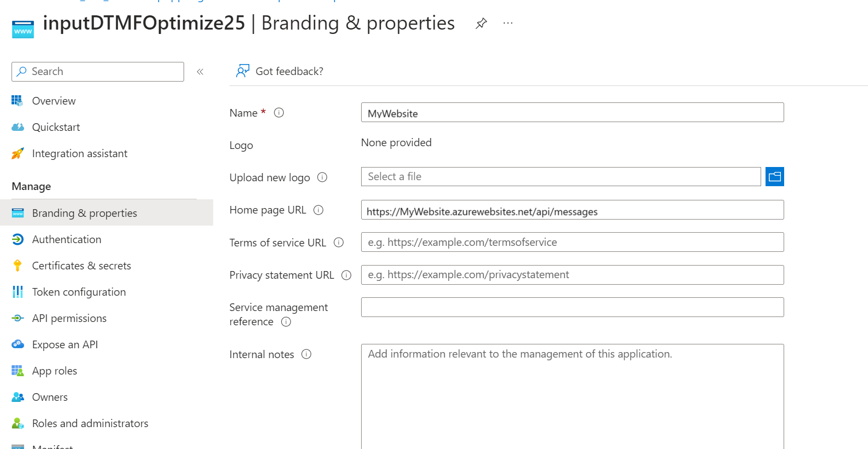868x449 pixels.
Task: Show info tooltip for Upload new logo
Action: click(x=322, y=177)
